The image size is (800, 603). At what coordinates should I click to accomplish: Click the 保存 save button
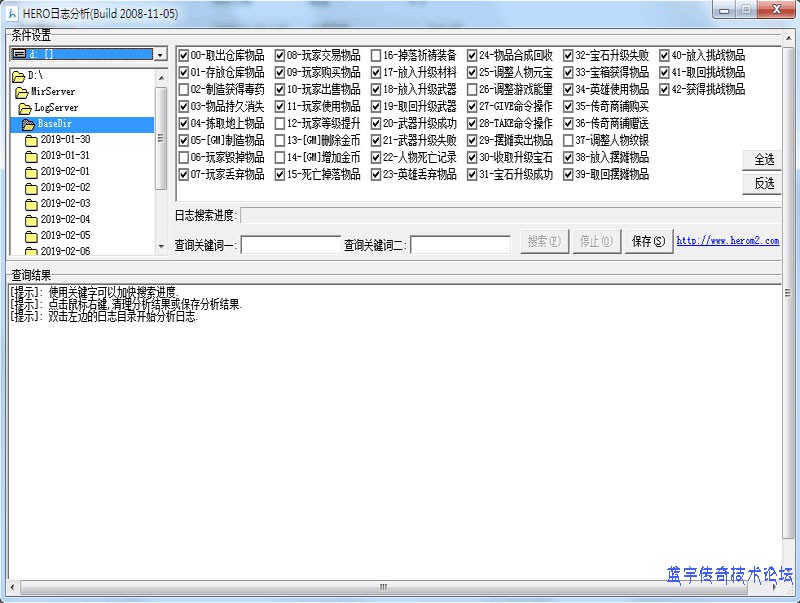(x=648, y=242)
